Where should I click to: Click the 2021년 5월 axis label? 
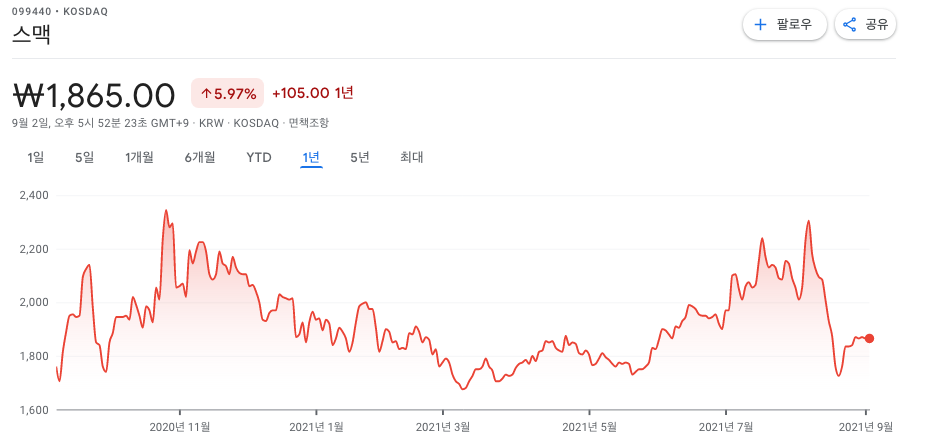point(590,427)
